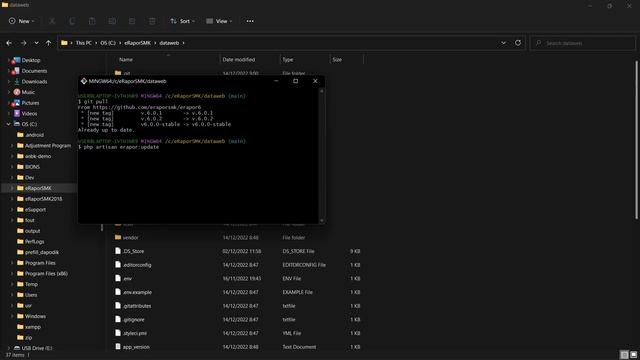Expand the anbk-demo folder node
The image size is (640, 360).
coord(12,156)
